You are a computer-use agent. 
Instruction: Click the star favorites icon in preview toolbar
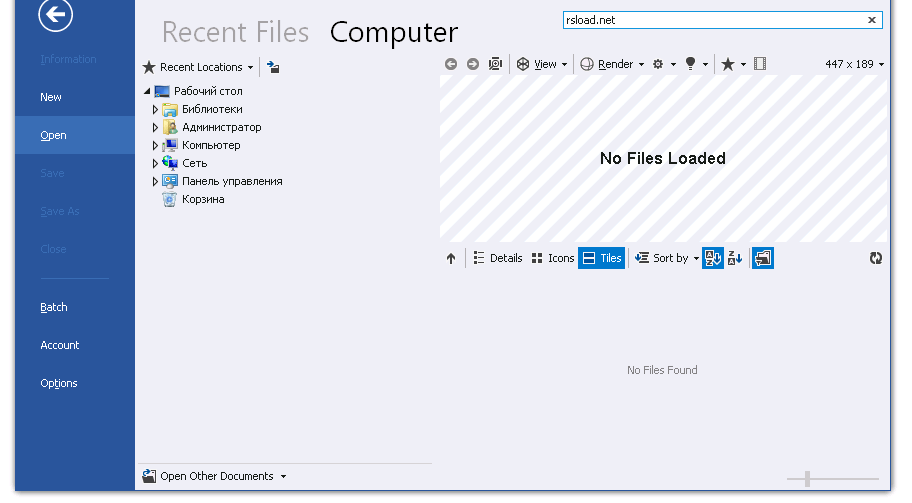(x=728, y=64)
